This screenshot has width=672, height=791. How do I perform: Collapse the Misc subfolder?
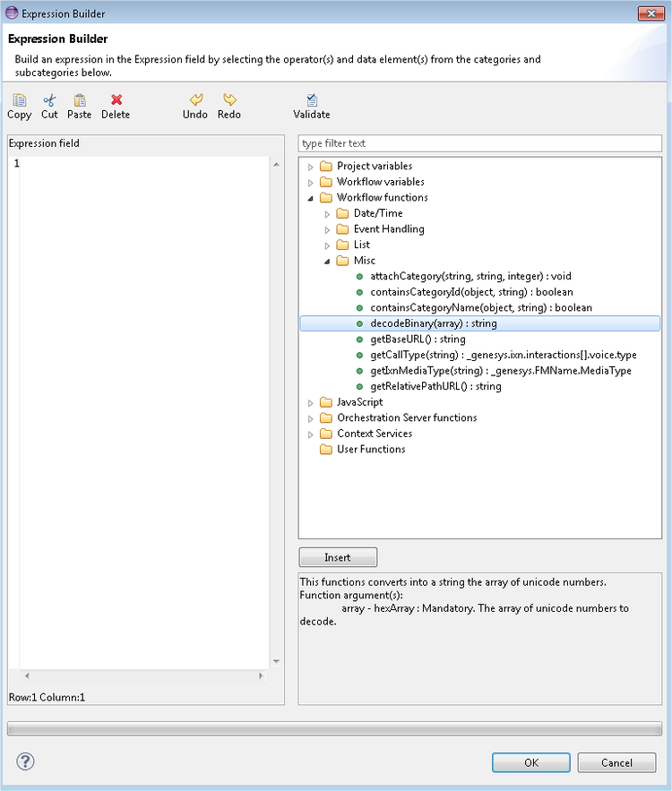pyautogui.click(x=328, y=261)
